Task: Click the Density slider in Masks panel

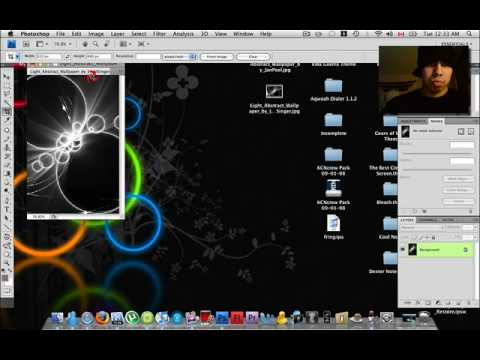Action: point(436,154)
